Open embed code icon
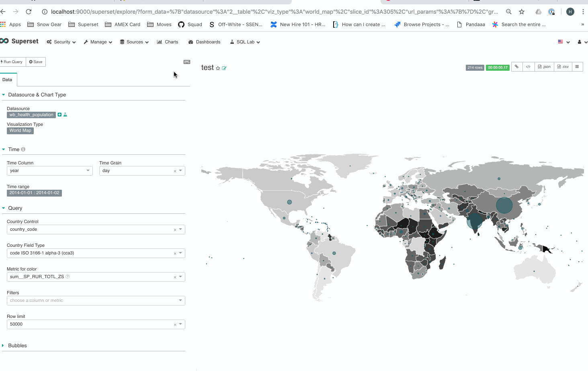 pos(528,67)
